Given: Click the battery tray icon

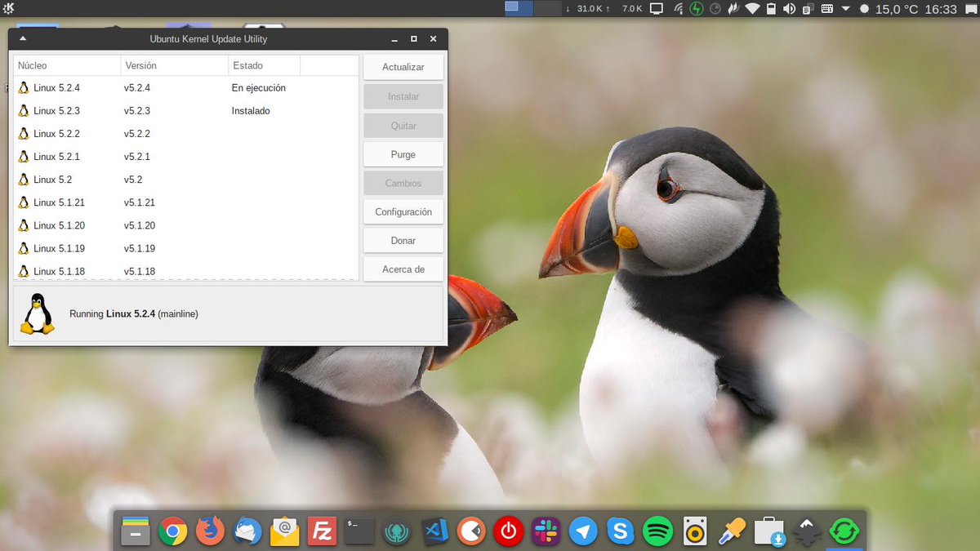Looking at the screenshot, I should point(771,9).
